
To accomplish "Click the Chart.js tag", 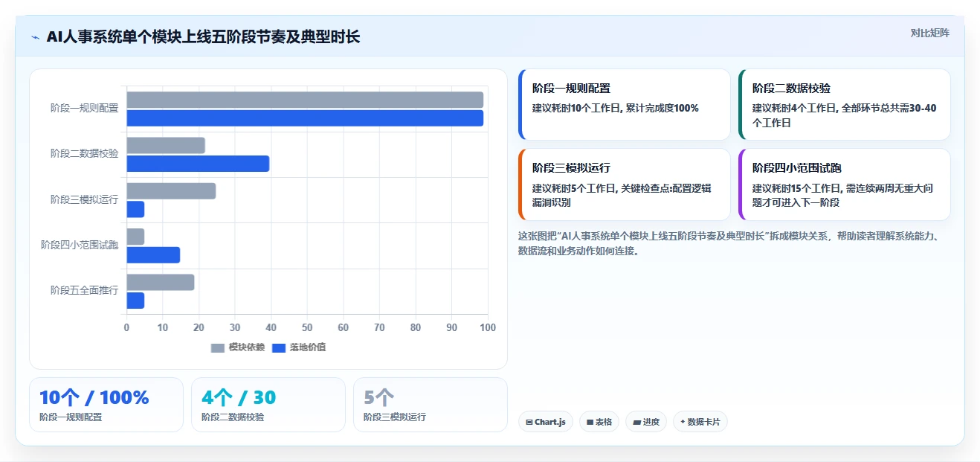I will (x=546, y=422).
